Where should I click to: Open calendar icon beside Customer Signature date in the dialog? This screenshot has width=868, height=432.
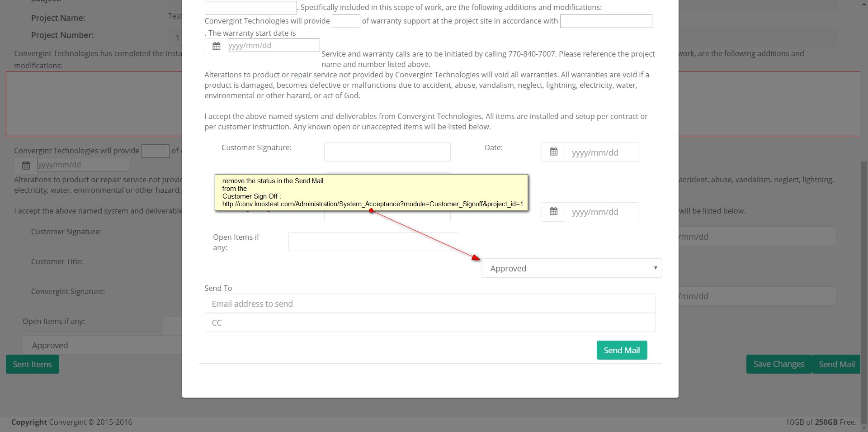click(553, 152)
